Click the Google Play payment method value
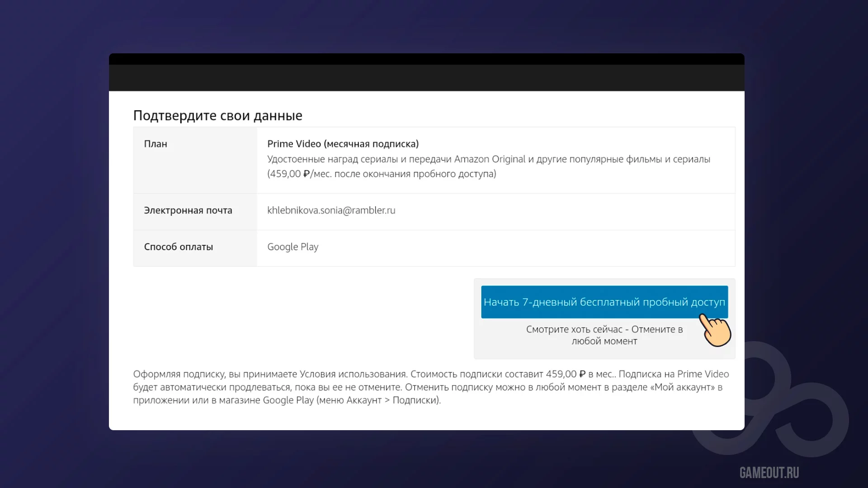The height and width of the screenshot is (488, 868). click(x=292, y=247)
